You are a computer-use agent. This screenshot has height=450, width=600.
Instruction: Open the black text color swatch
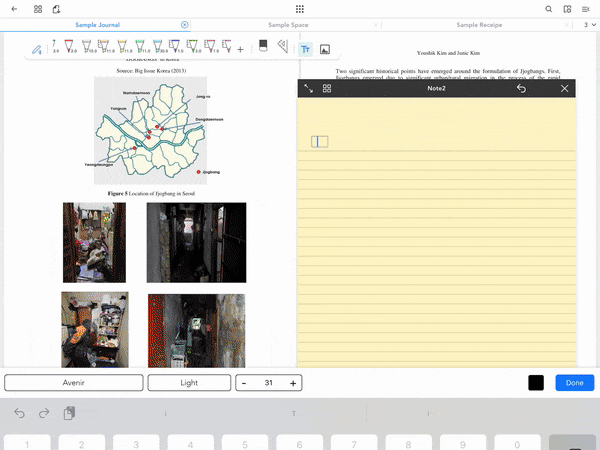tap(536, 383)
